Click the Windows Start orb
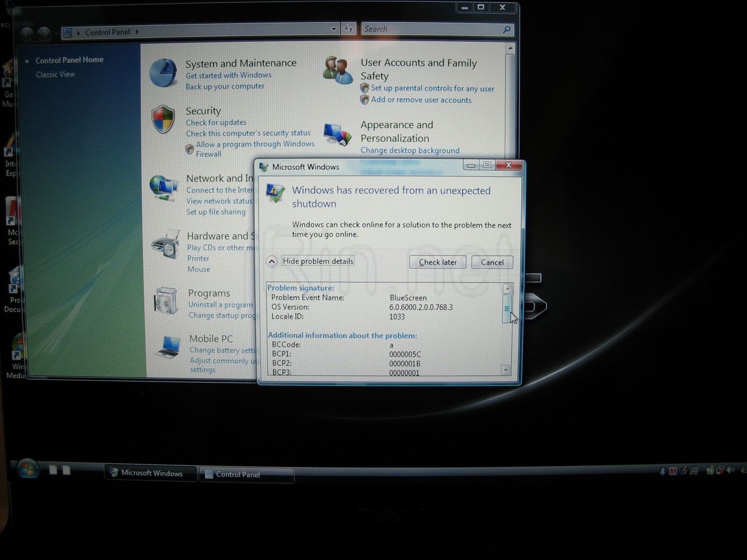This screenshot has height=560, width=747. pos(27,468)
